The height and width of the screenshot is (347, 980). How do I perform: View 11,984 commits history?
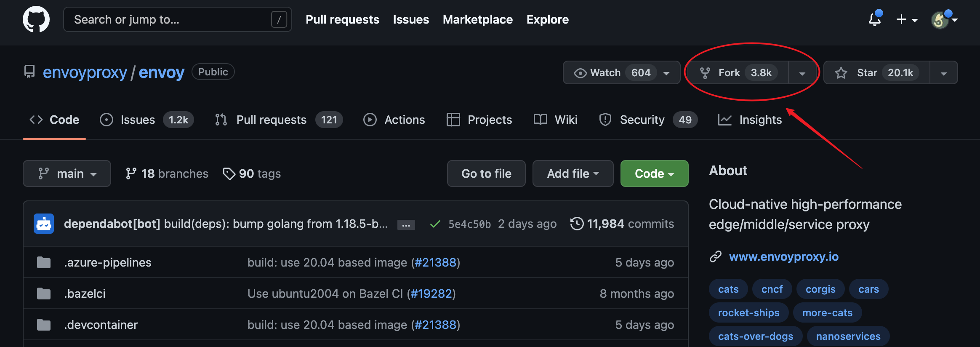click(622, 224)
